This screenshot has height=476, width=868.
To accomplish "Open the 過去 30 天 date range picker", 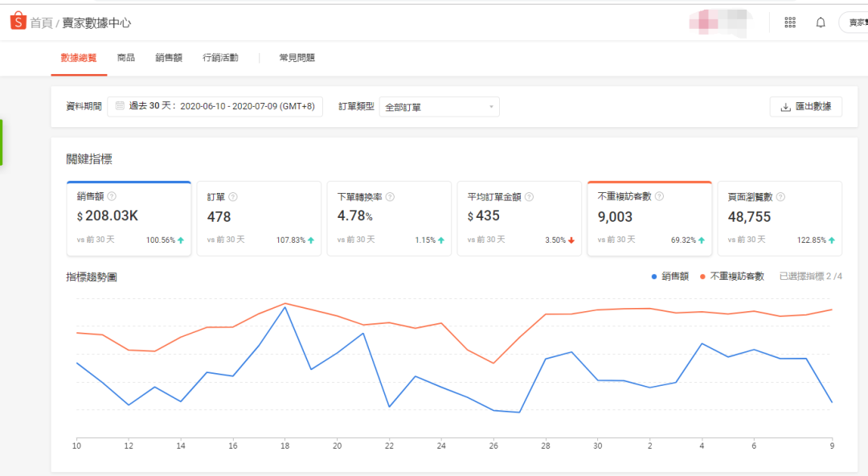I will click(x=215, y=106).
